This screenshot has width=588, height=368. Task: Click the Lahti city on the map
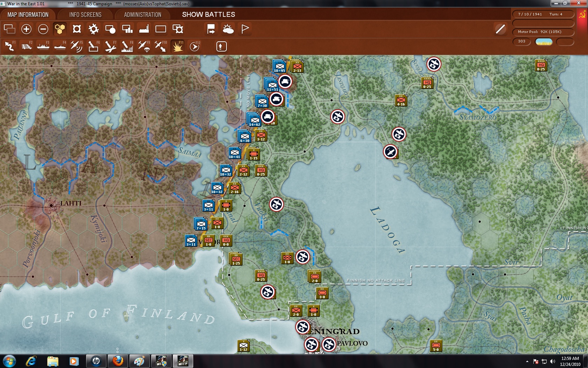[51, 205]
